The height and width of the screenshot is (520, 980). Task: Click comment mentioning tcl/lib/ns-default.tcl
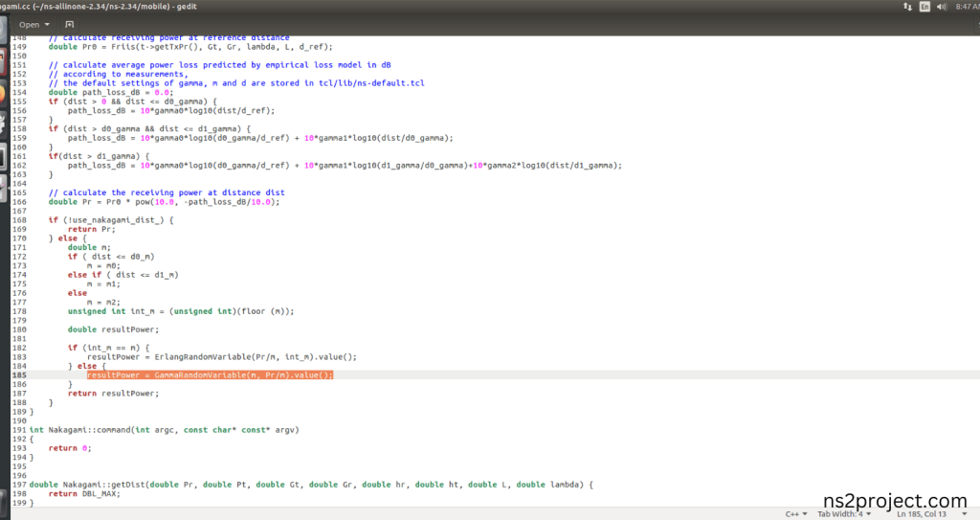click(x=236, y=83)
